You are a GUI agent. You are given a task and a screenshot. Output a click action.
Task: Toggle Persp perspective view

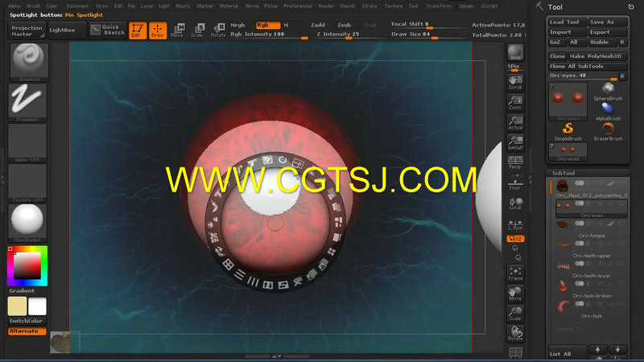pyautogui.click(x=515, y=162)
